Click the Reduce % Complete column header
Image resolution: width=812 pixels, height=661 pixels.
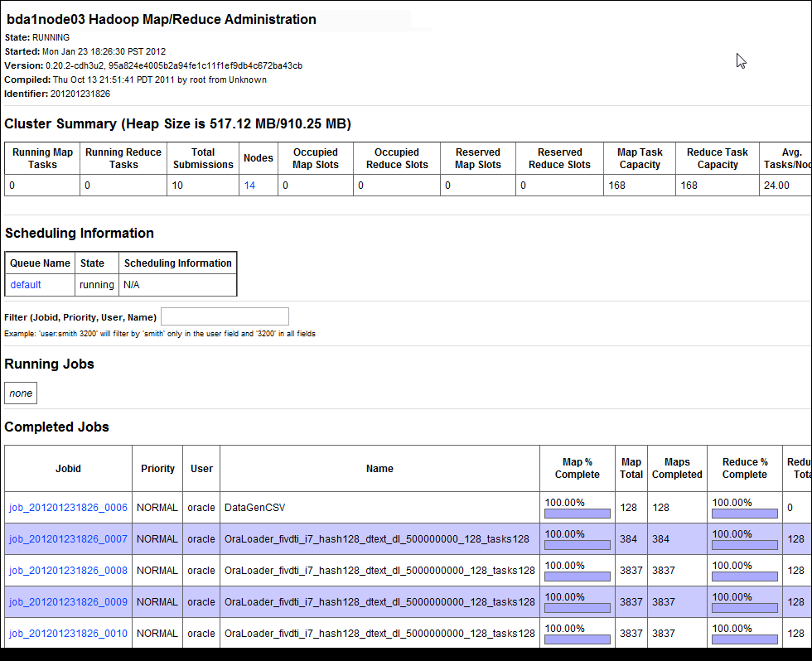pos(744,468)
